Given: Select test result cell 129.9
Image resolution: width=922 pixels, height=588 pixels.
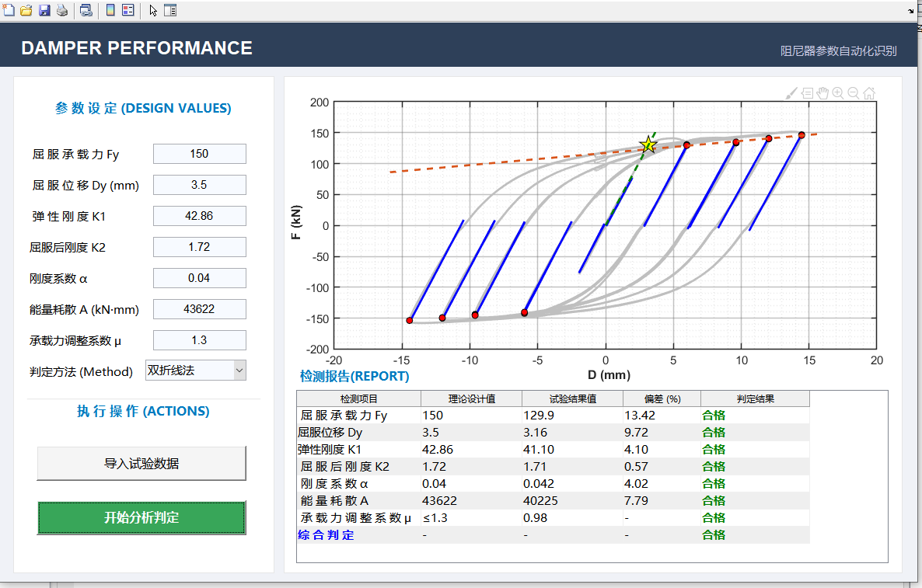Looking at the screenshot, I should [573, 416].
